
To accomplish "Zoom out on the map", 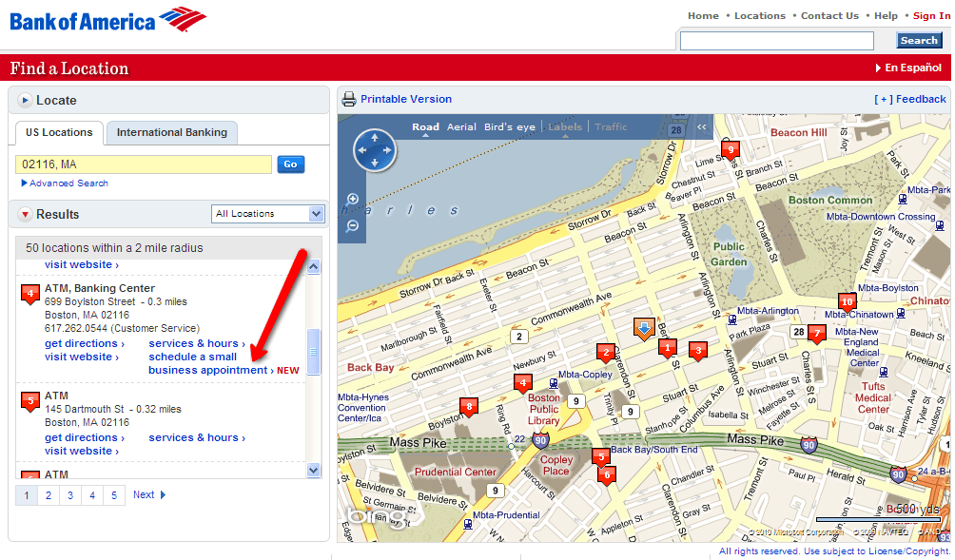I will (x=352, y=225).
